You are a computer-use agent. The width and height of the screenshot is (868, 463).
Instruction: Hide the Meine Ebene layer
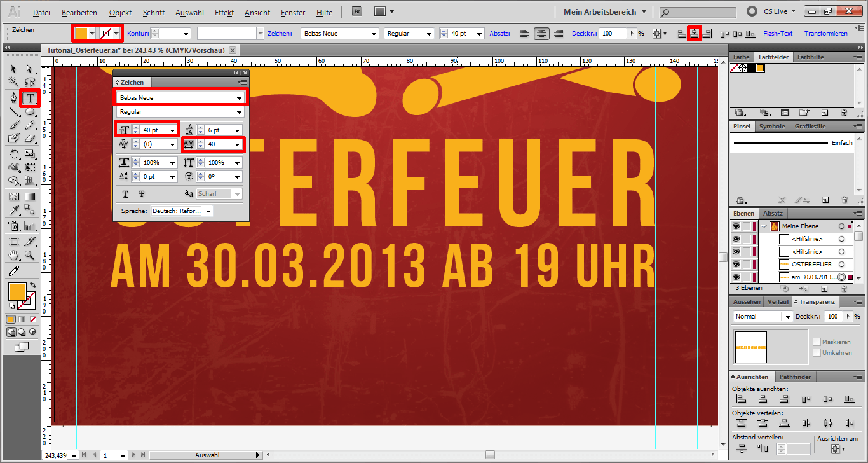[736, 226]
